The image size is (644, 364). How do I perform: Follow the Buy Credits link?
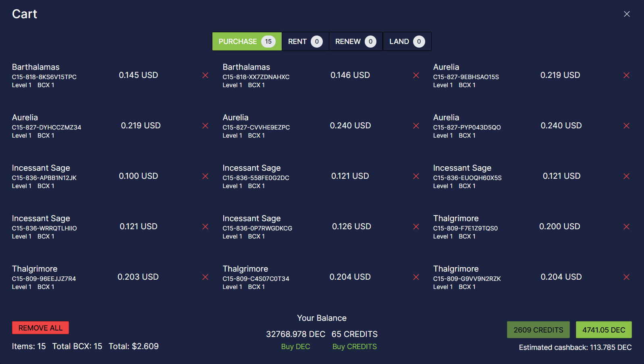[x=354, y=347]
